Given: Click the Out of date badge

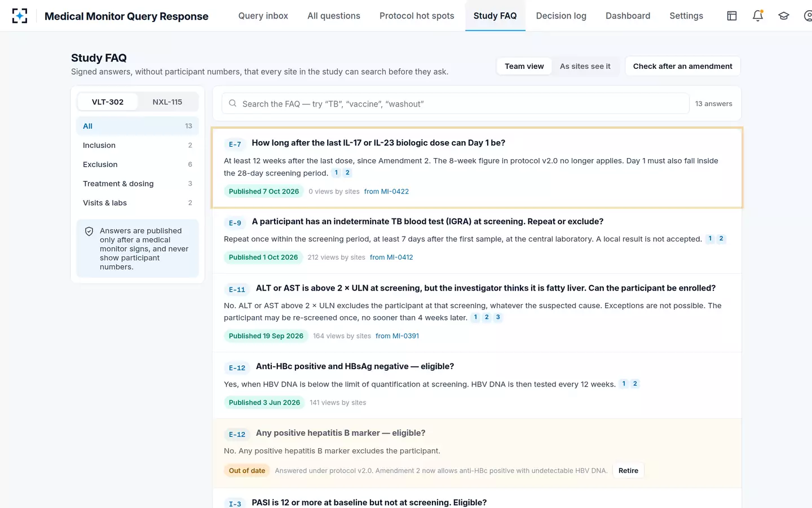Looking at the screenshot, I should point(247,471).
